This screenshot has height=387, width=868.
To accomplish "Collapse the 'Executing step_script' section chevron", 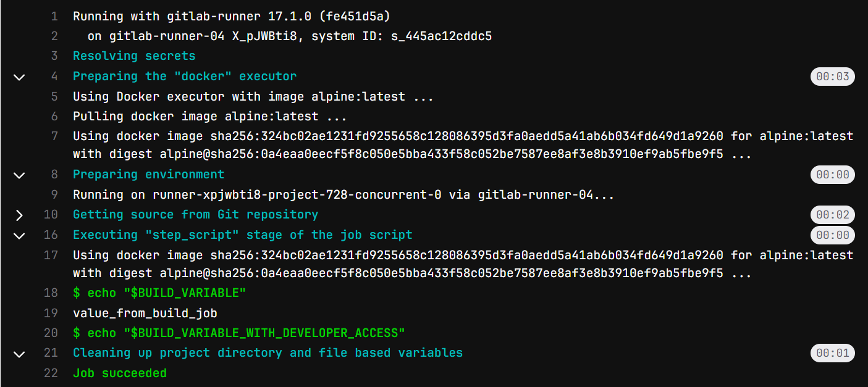I will tap(19, 235).
